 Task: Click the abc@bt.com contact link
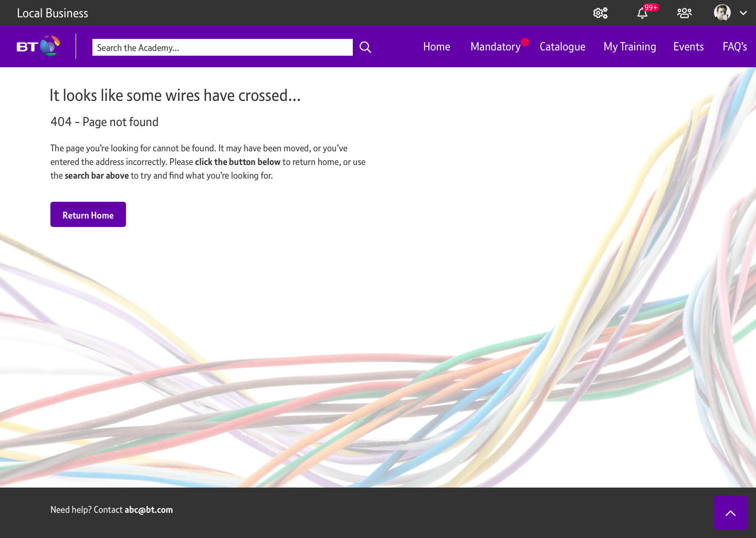(149, 510)
